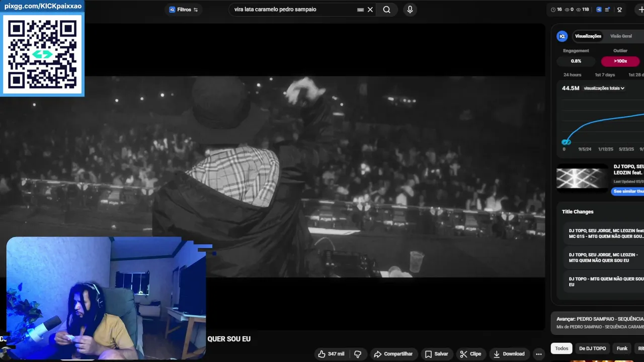Clear the search query with X
The width and height of the screenshot is (644, 362).
coord(370,10)
